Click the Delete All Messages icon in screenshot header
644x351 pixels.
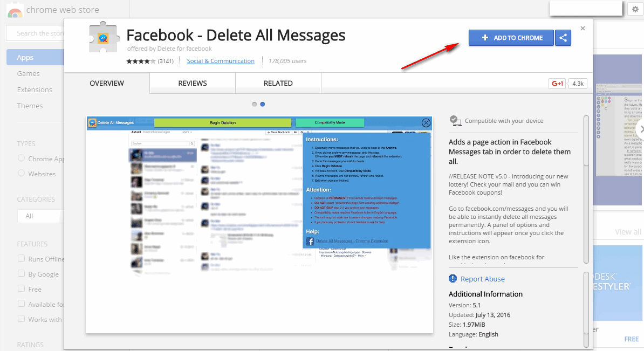pyautogui.click(x=92, y=123)
